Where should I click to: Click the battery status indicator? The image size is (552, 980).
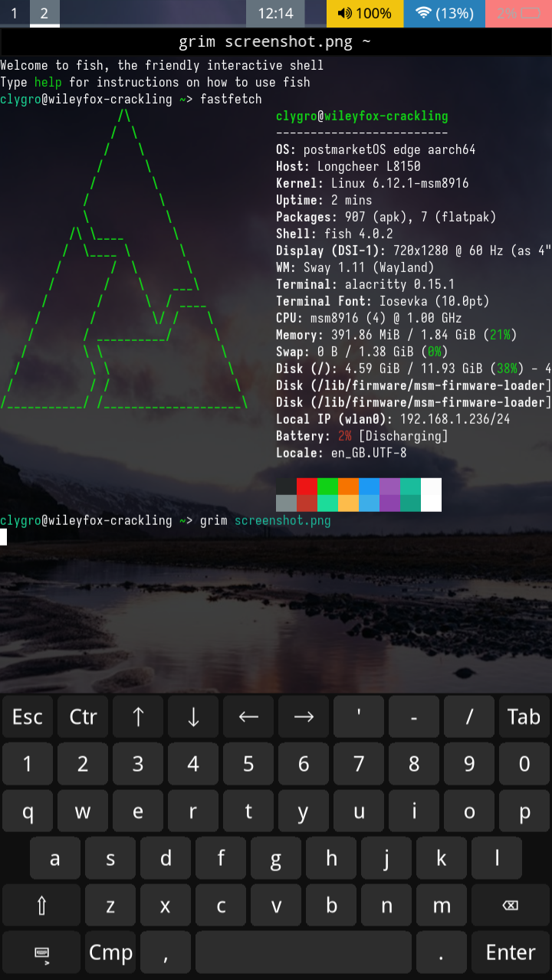tap(518, 13)
